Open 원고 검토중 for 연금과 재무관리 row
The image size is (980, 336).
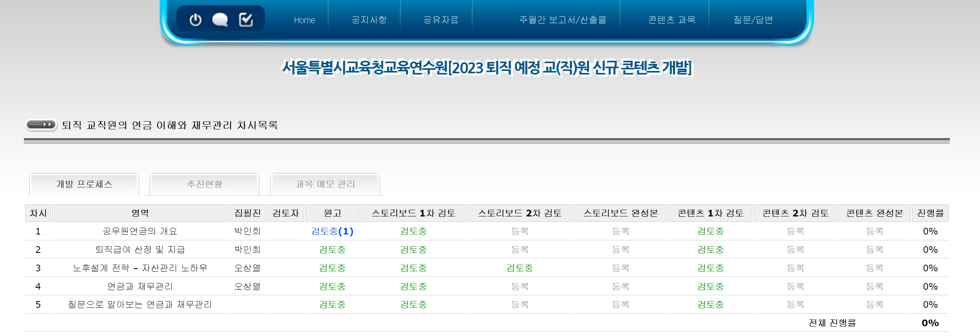(x=332, y=287)
